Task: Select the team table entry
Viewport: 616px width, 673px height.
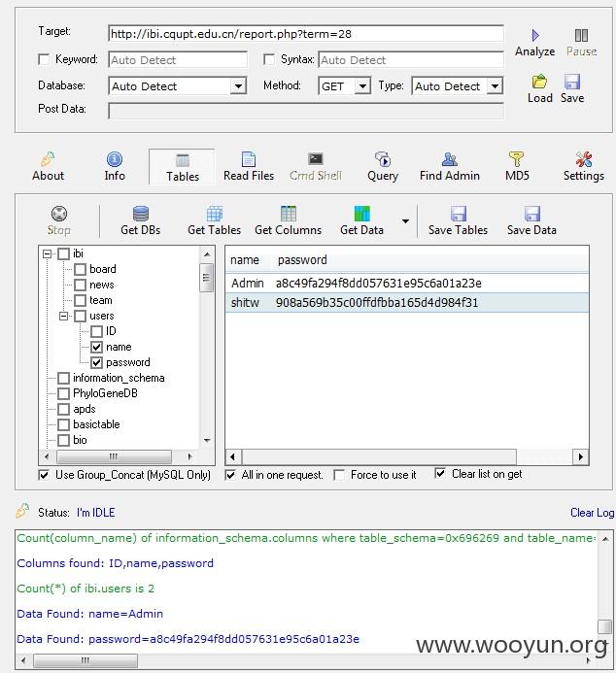Action: point(101,300)
